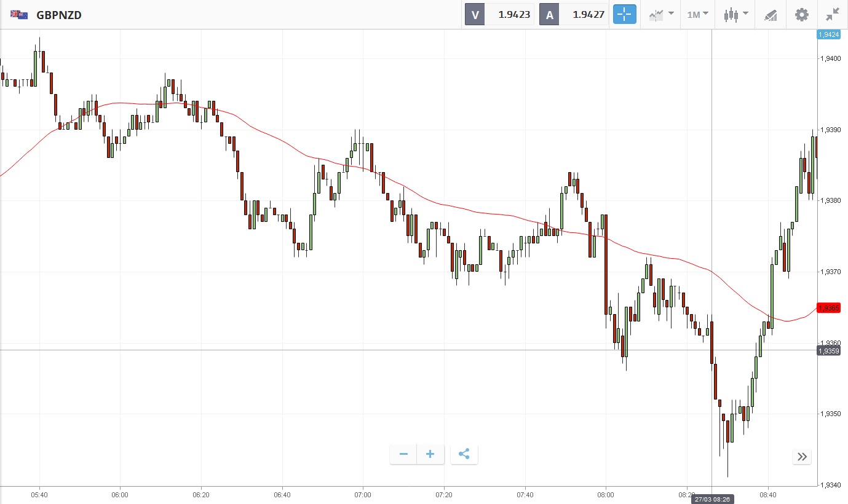The height and width of the screenshot is (504, 848).
Task: Share the chart via share icon
Action: click(x=464, y=454)
